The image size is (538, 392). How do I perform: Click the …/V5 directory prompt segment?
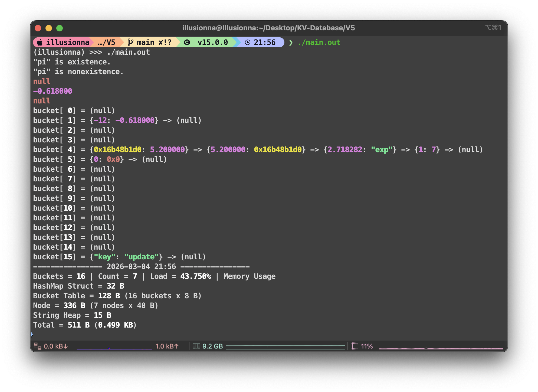(107, 42)
